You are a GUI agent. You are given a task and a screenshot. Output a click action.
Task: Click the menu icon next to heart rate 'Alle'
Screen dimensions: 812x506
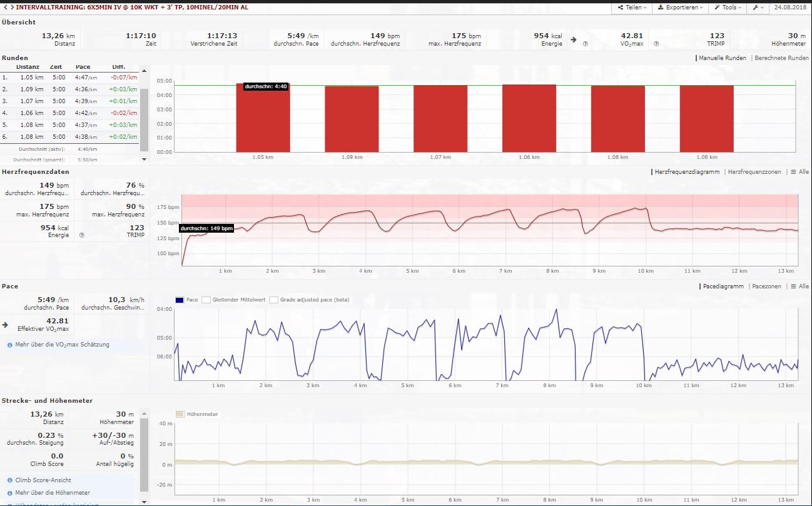point(793,172)
